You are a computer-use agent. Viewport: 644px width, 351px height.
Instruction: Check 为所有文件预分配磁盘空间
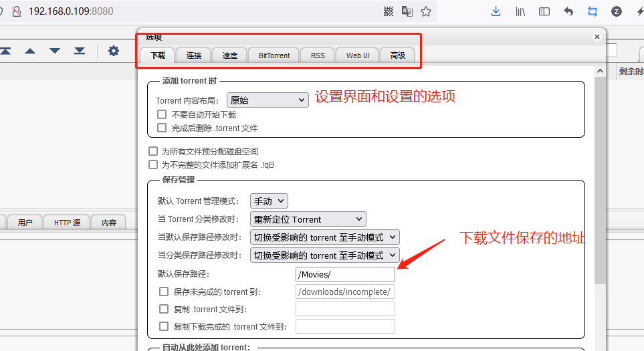click(152, 151)
